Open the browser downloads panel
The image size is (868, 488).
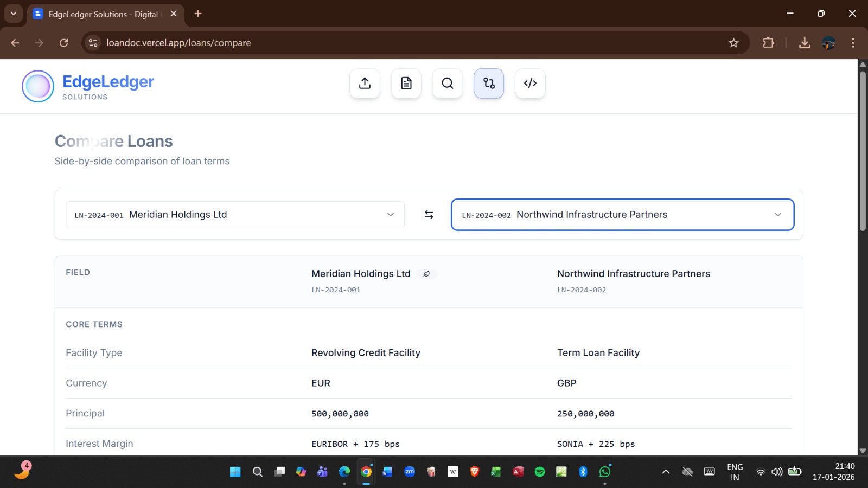tap(805, 43)
